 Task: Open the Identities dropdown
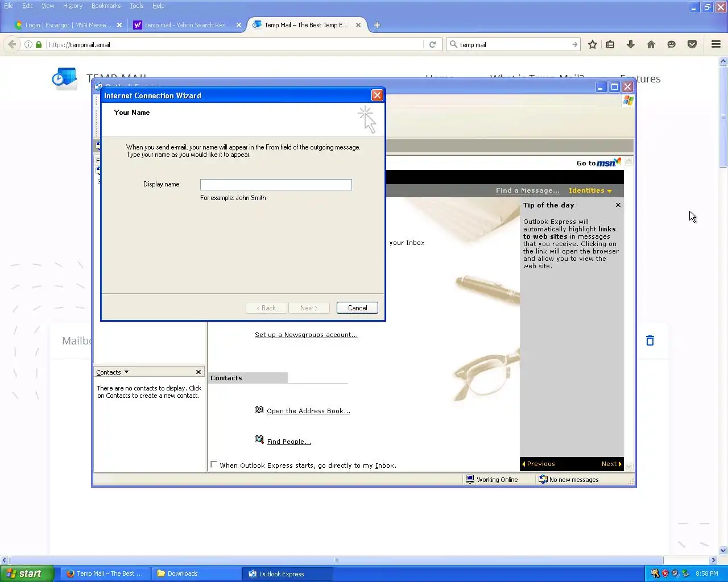click(590, 190)
